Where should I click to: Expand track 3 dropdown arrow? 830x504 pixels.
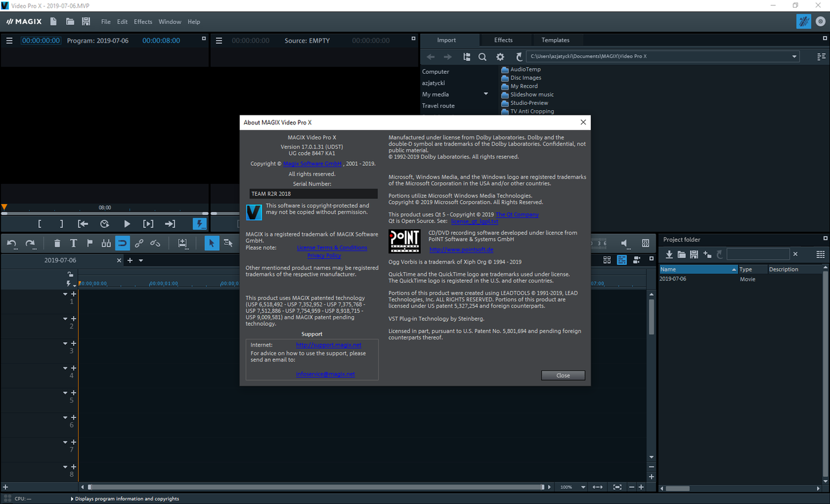click(65, 343)
